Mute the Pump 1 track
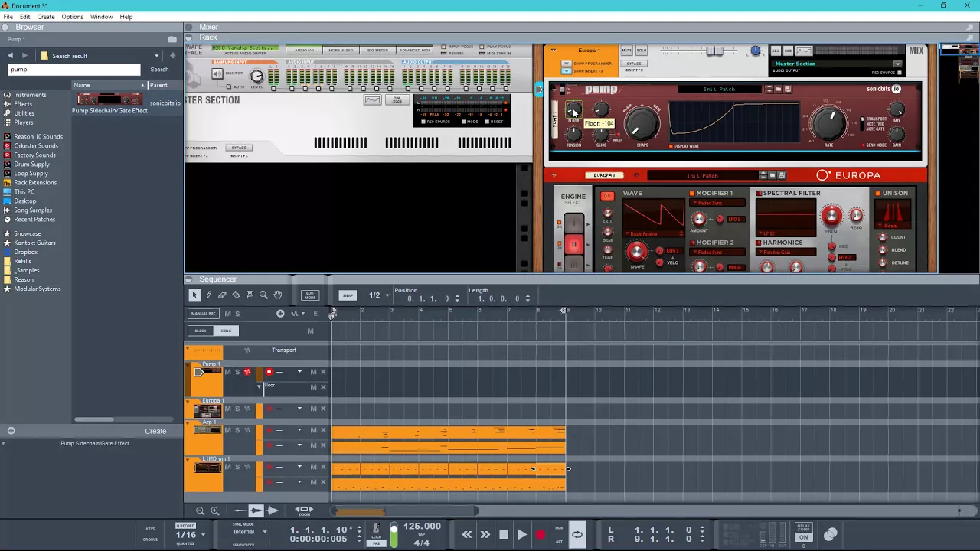 tap(227, 372)
